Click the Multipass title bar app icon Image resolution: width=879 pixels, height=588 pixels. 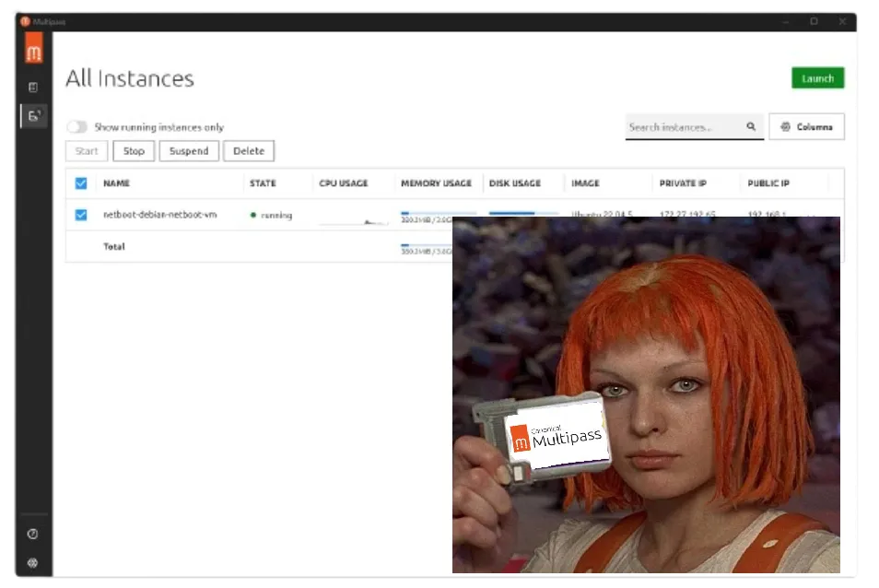tap(25, 21)
